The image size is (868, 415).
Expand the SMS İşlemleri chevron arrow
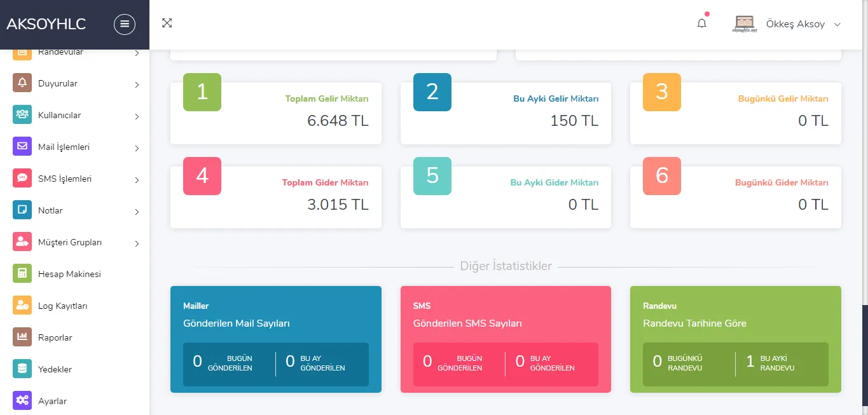[x=137, y=180]
